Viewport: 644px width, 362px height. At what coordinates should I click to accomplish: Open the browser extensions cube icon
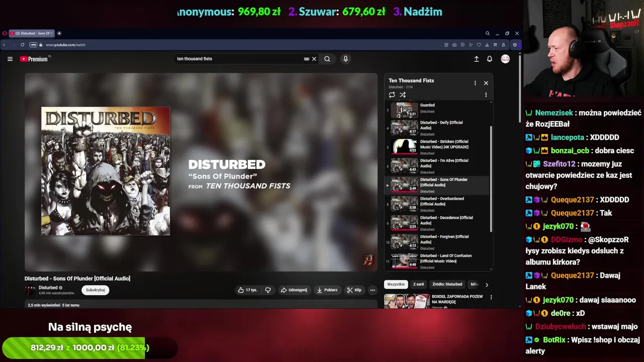[515, 45]
